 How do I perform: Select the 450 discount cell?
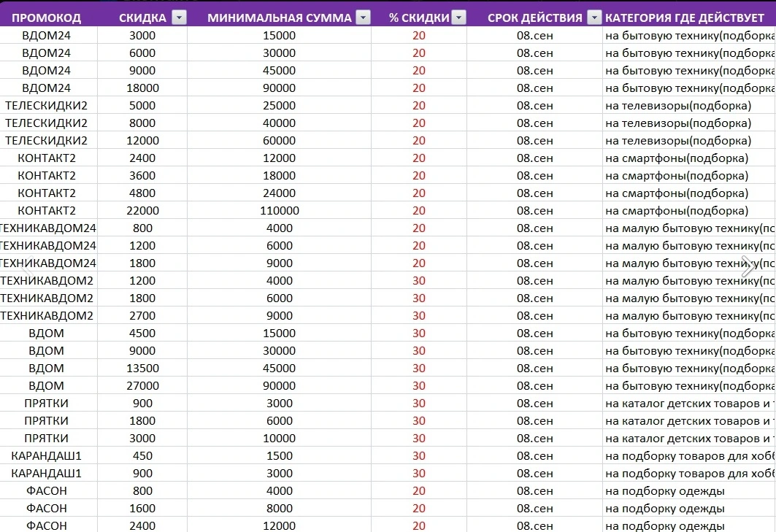click(142, 456)
